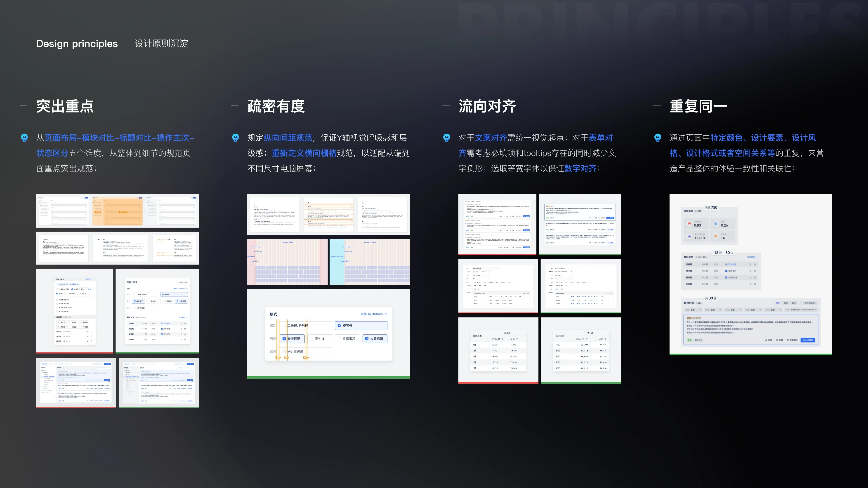This screenshot has height=488, width=868.
Task: Select 短考号 radio in enlarged 版式 card
Action: click(x=339, y=325)
